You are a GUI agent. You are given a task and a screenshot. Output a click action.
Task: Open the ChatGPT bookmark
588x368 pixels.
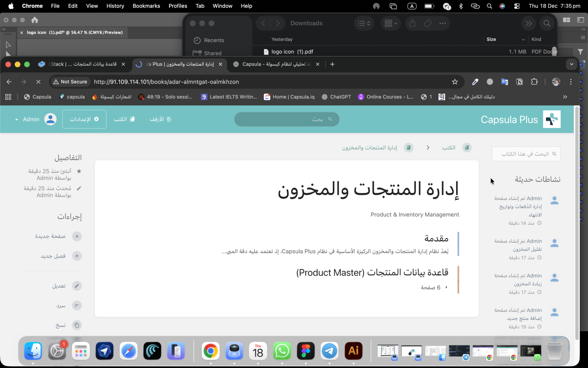point(336,97)
